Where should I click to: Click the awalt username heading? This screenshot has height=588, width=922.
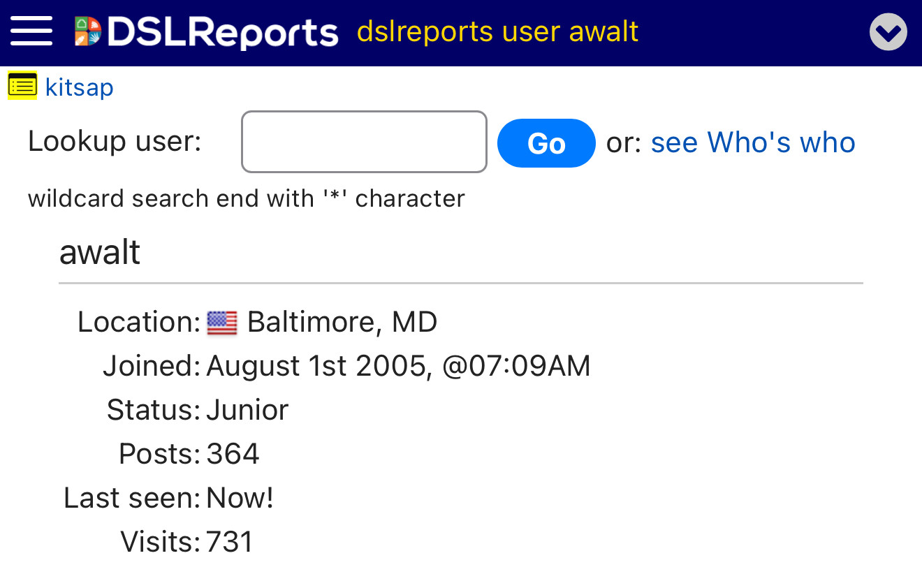[100, 252]
